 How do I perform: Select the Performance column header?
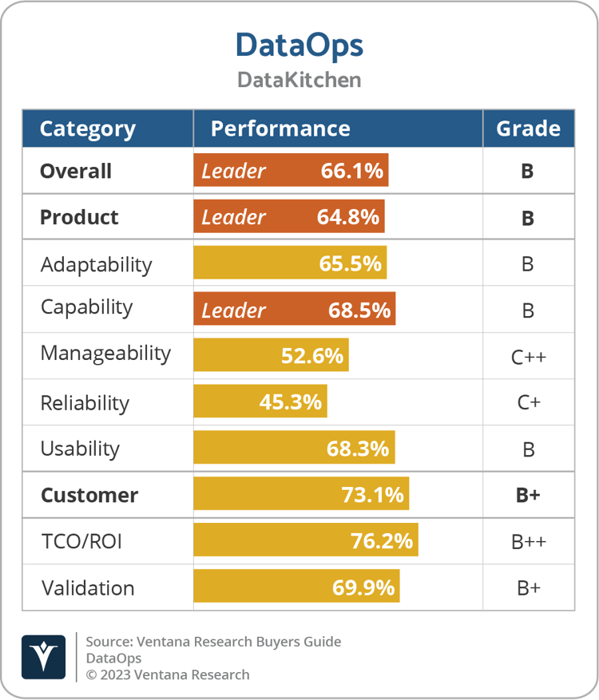(x=280, y=129)
